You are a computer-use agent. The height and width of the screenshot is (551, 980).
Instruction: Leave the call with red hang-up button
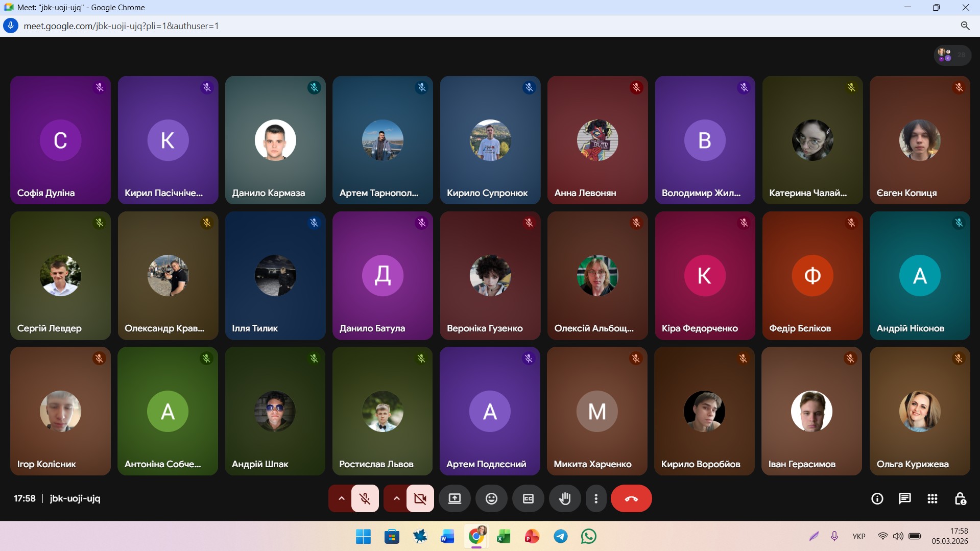(x=631, y=498)
